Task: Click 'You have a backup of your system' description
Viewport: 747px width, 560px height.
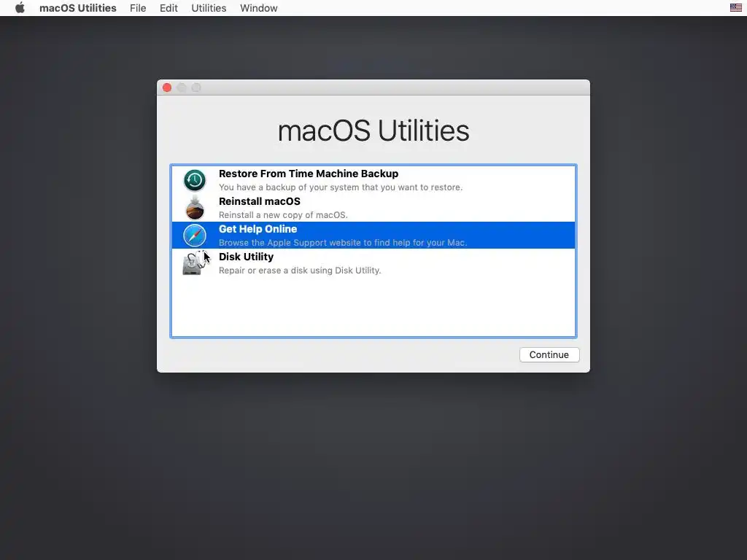Action: (340, 187)
